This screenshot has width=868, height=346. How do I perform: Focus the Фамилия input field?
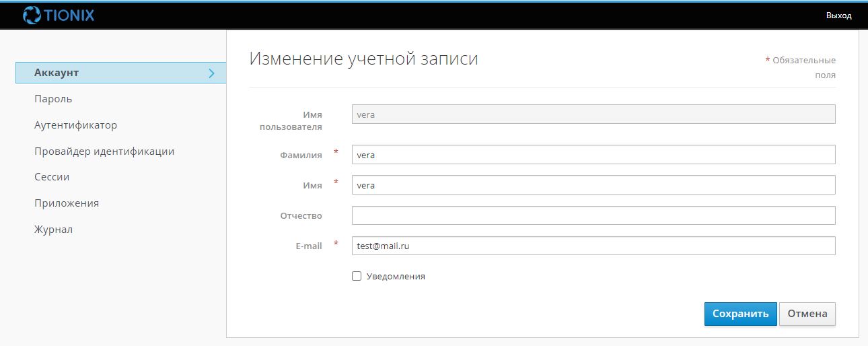point(593,155)
